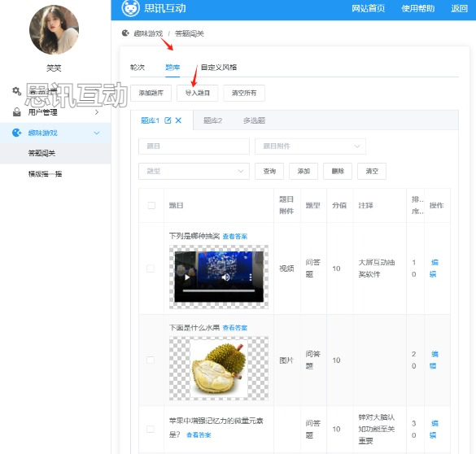Expand the 题型 dropdown

(x=194, y=171)
